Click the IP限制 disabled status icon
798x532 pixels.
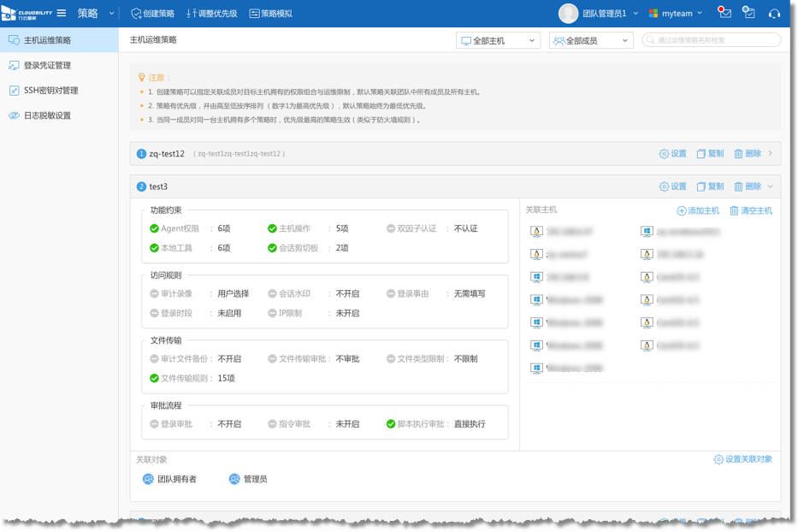[x=272, y=313]
